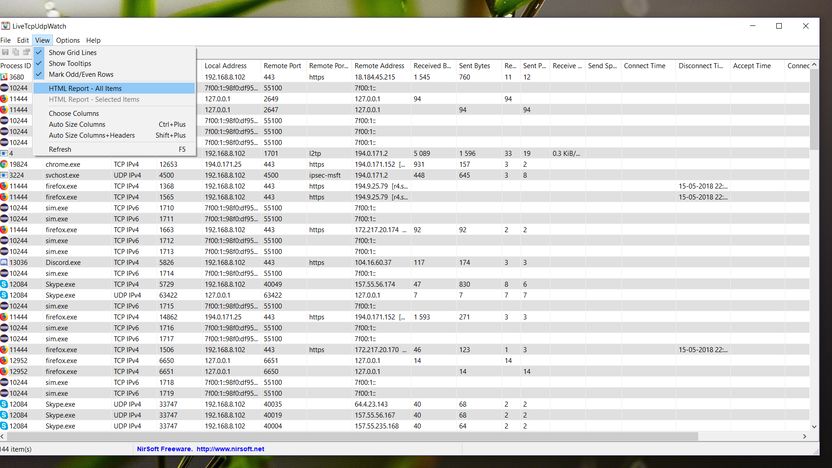Click the Copy toolbar icon
Screen dimensions: 832x468
click(16, 52)
